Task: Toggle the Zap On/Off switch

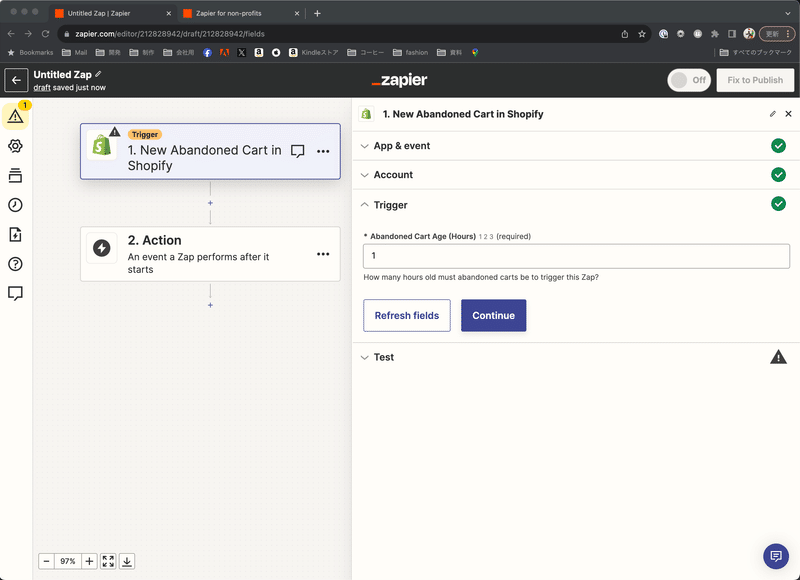Action: point(689,80)
